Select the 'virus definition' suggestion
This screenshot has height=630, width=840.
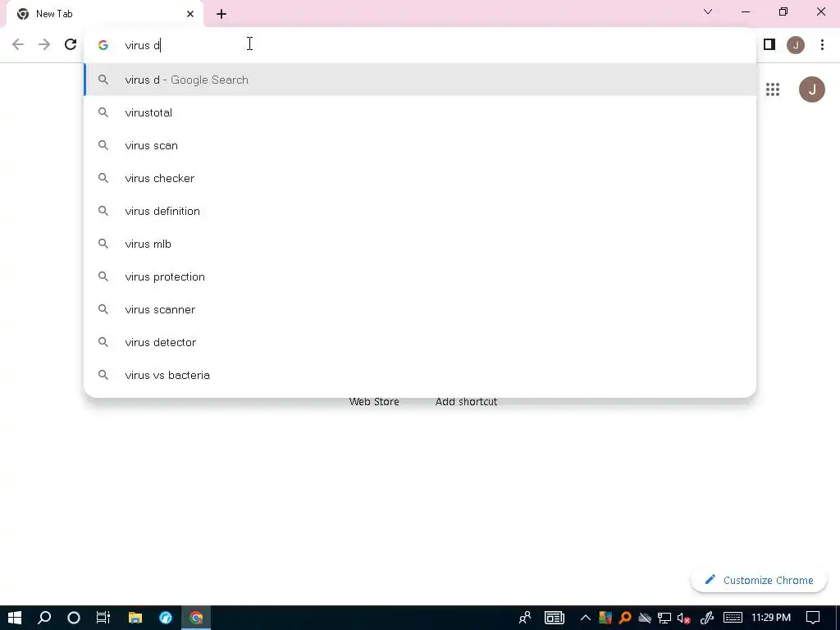click(420, 211)
